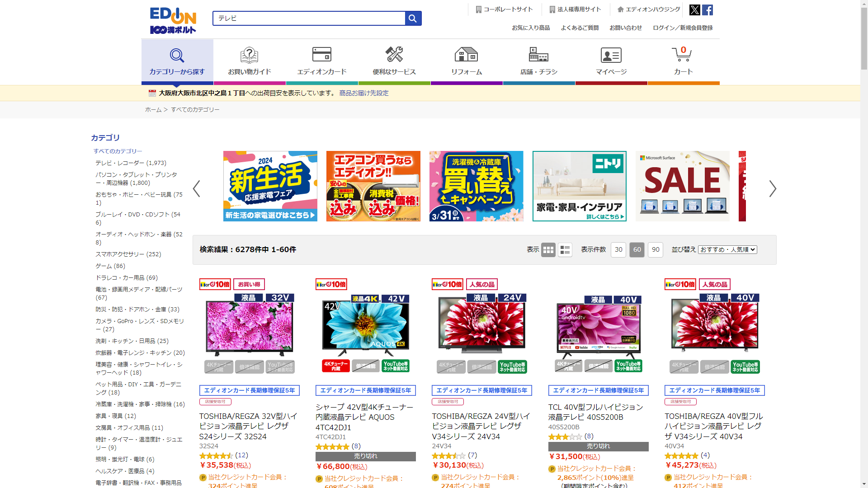Image resolution: width=868 pixels, height=488 pixels.
Task: Open ログイン／新規会員登録 link
Action: pos(682,28)
